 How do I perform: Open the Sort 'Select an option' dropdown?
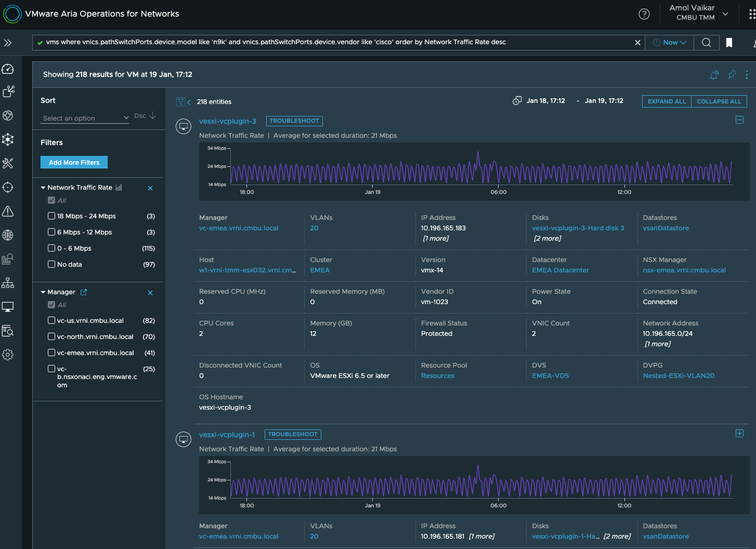pos(85,118)
